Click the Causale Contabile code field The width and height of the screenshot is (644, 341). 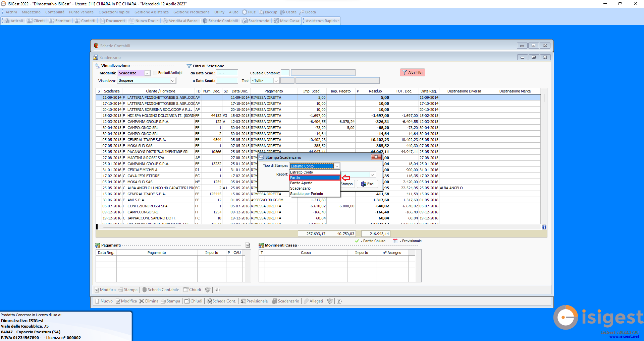click(x=285, y=73)
